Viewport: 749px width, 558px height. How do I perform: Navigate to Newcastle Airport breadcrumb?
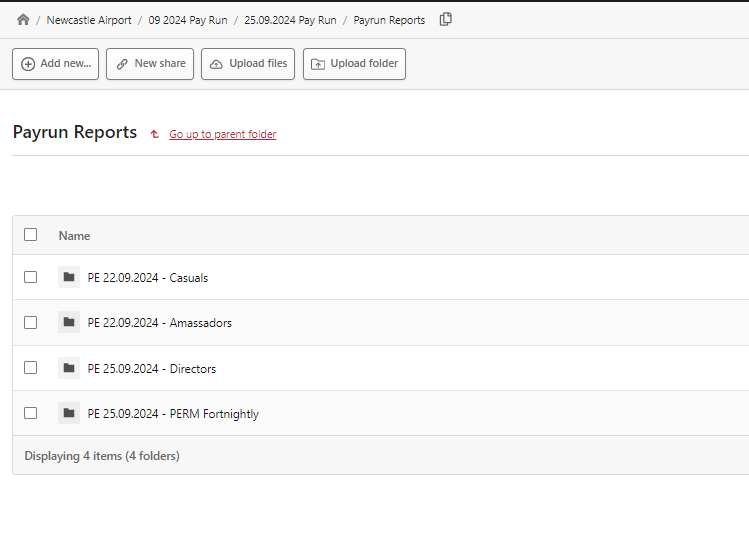(x=89, y=20)
